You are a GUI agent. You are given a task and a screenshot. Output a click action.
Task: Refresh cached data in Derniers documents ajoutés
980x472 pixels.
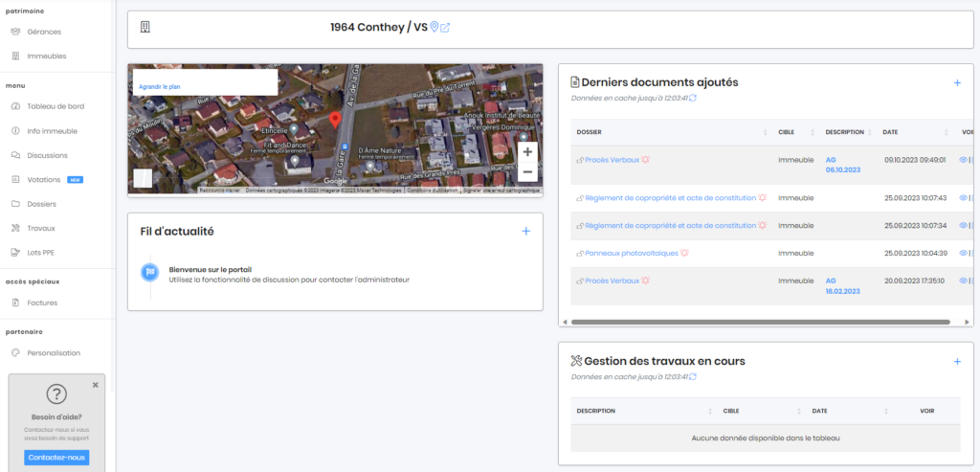pyautogui.click(x=693, y=98)
